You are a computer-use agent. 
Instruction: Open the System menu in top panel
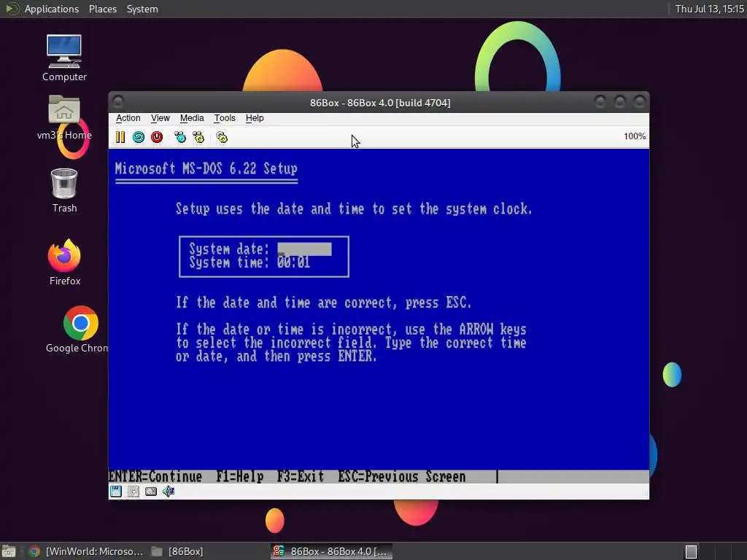(142, 9)
